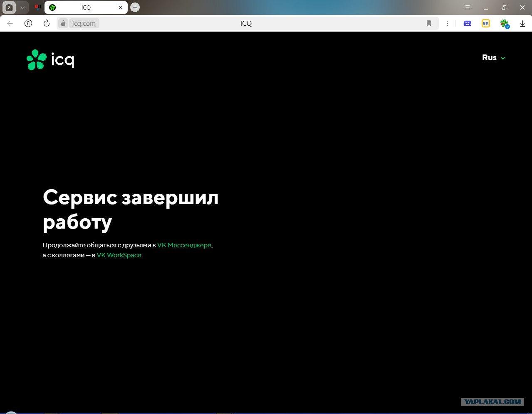Follow the VK WorkSpace link
The width and height of the screenshot is (532, 414).
coord(119,255)
